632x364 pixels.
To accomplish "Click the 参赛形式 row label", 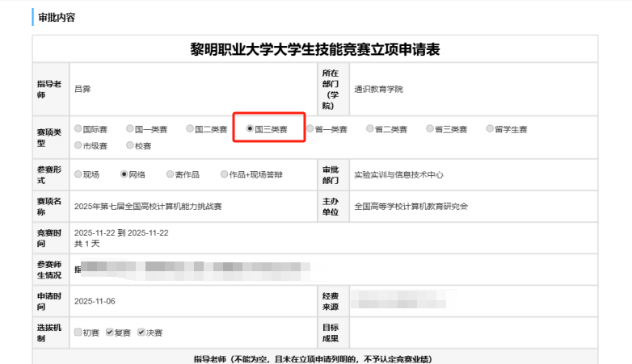I will pyautogui.click(x=49, y=175).
